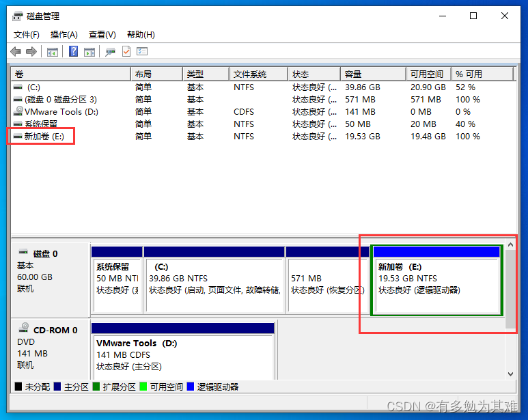Open the 帮助(H) menu

[141, 35]
